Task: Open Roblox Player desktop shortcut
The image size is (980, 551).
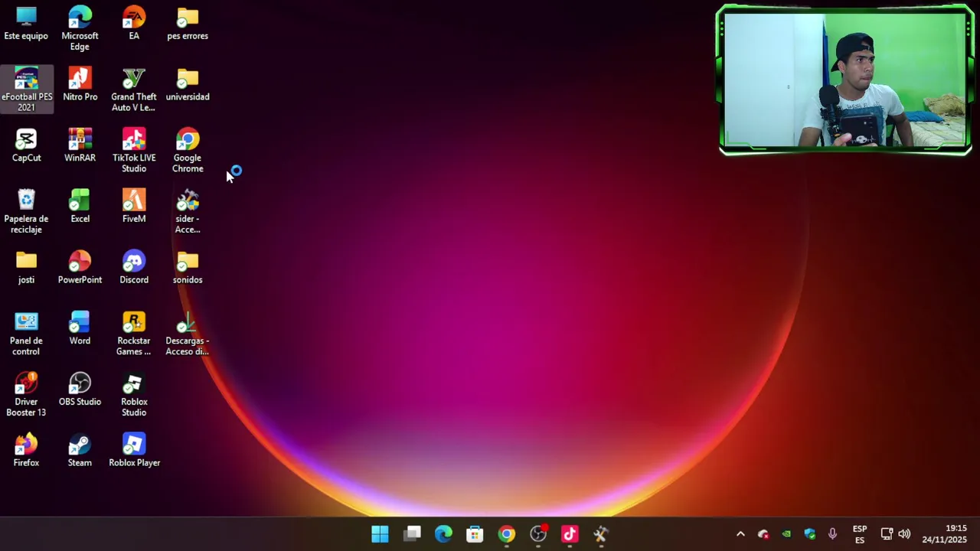Action: click(134, 450)
